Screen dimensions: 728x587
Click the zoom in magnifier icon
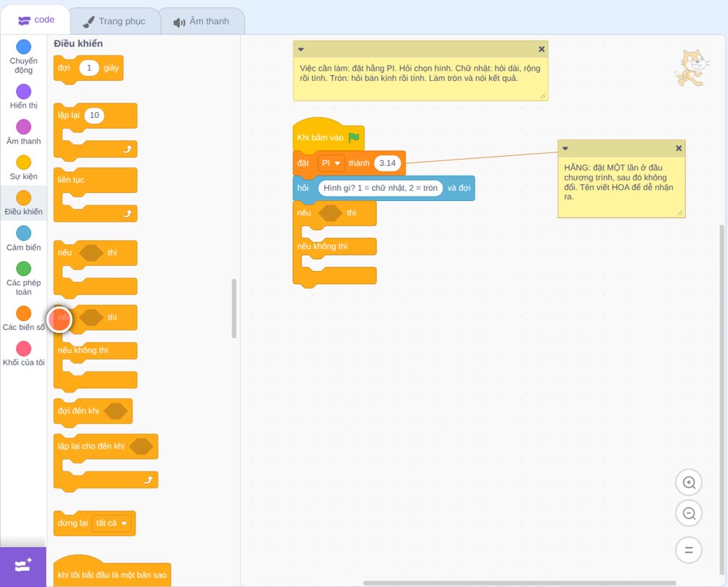[689, 483]
